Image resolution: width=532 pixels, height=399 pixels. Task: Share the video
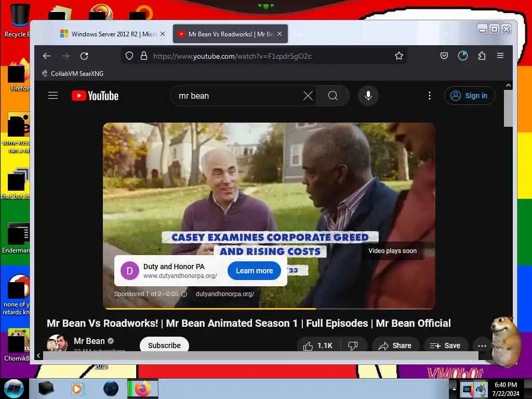click(x=395, y=345)
